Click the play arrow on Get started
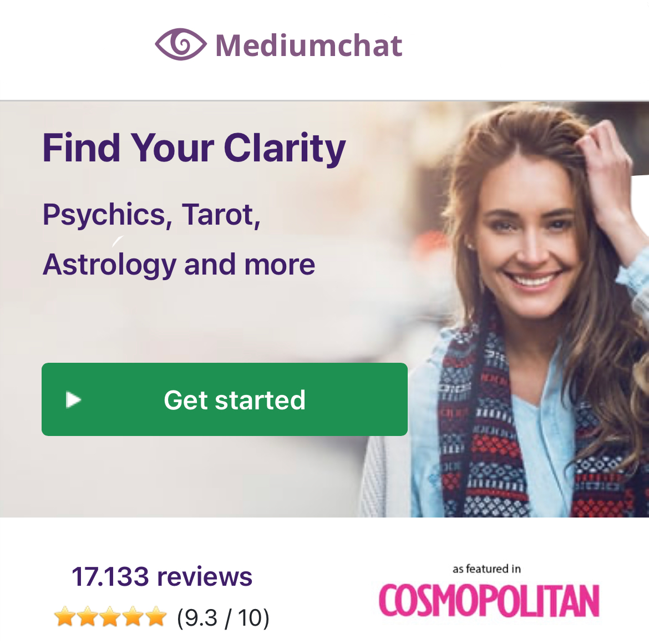The image size is (649, 644). pyautogui.click(x=73, y=400)
